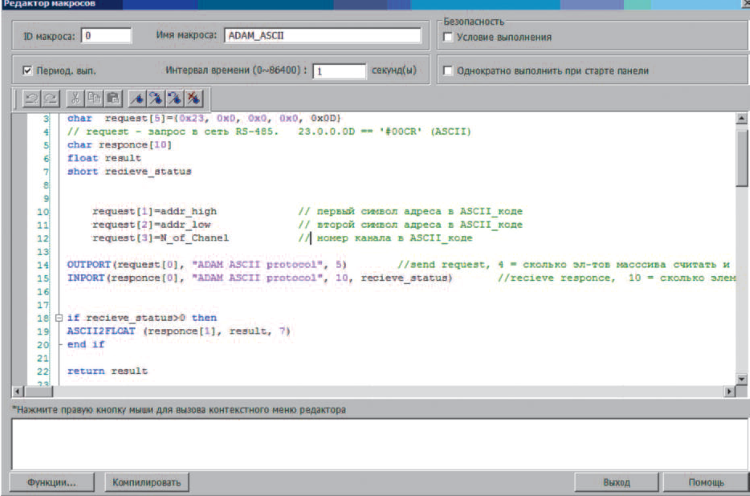Click the Undo toolbar icon

coord(32,99)
